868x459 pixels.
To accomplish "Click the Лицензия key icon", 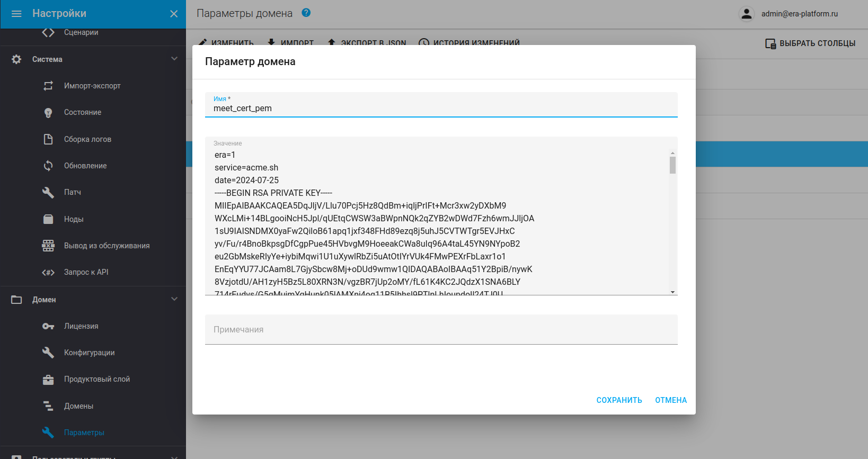I will click(x=48, y=326).
